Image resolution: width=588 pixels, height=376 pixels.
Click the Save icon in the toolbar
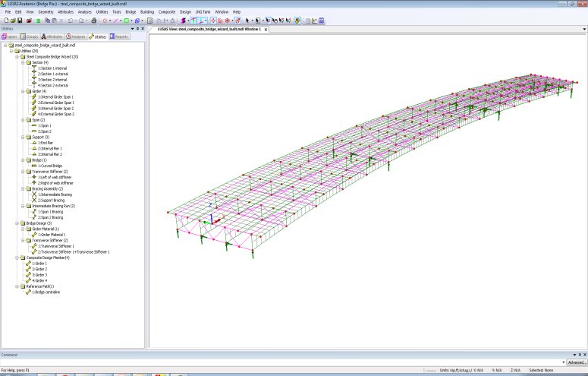(18, 21)
